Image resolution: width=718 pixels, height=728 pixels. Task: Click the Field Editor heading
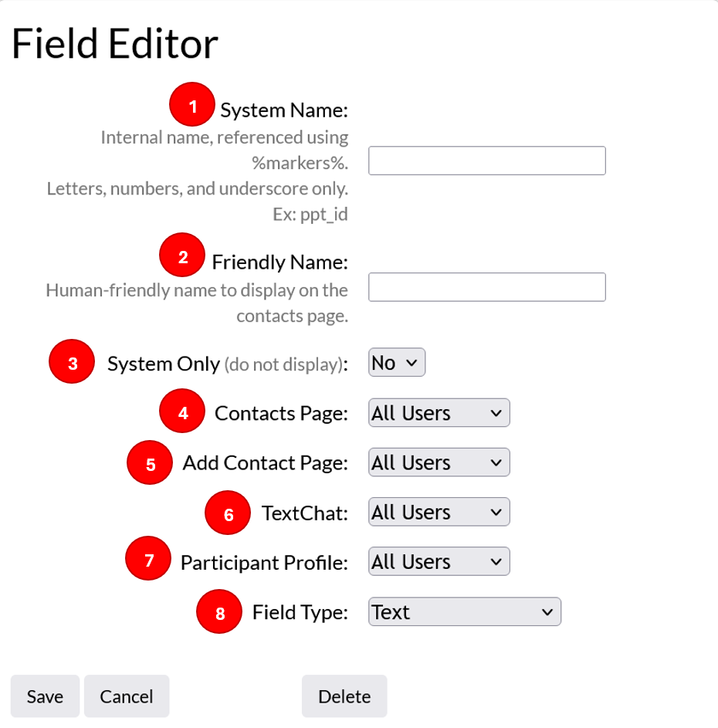click(115, 44)
